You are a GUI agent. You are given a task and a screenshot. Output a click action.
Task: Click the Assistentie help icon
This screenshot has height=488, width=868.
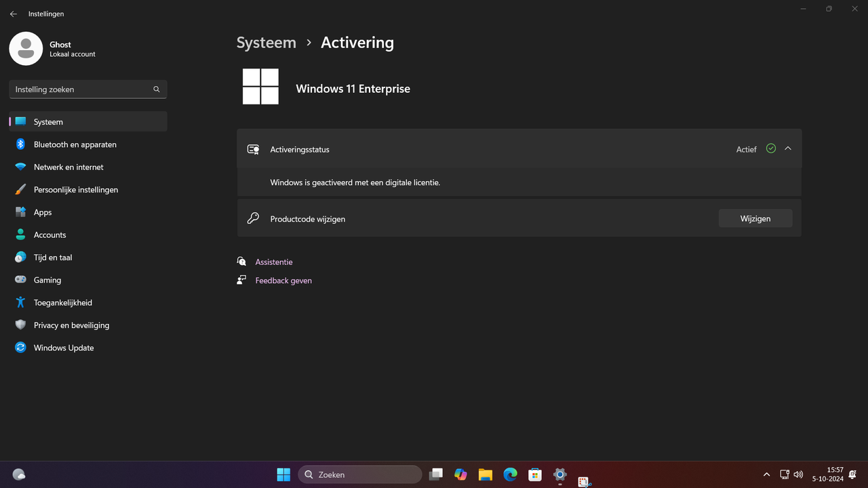click(241, 262)
